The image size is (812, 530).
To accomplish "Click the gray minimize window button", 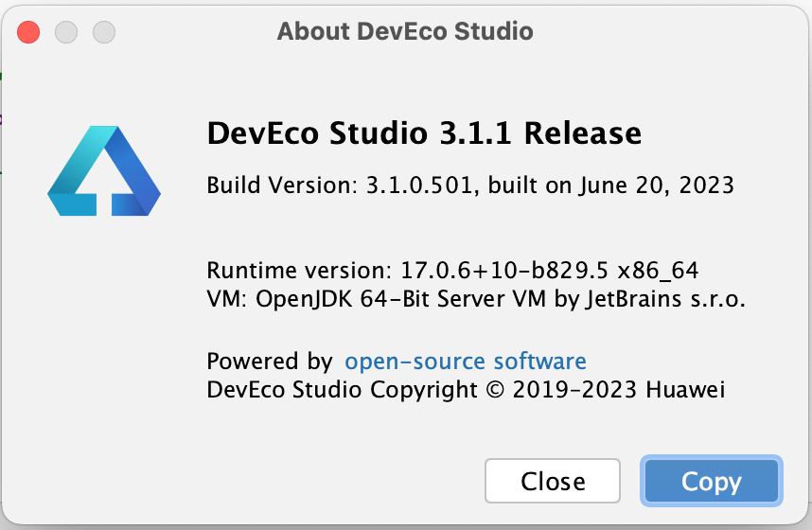I will [66, 32].
